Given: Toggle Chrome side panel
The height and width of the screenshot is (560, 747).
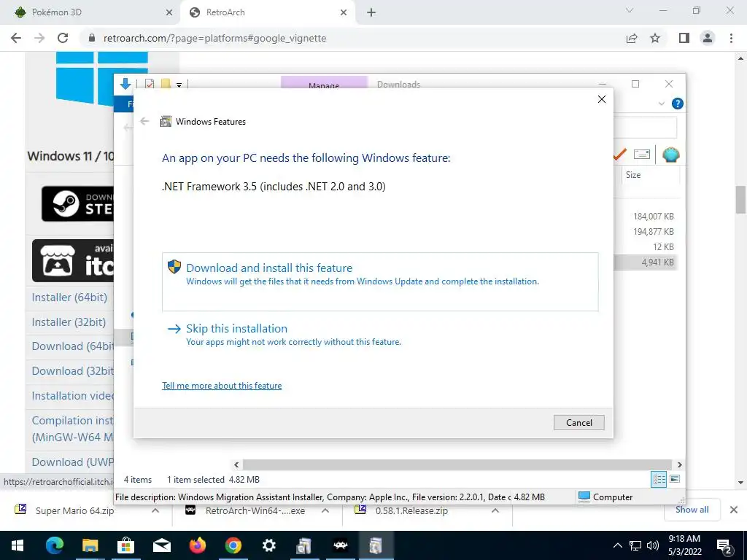Looking at the screenshot, I should click(x=684, y=38).
